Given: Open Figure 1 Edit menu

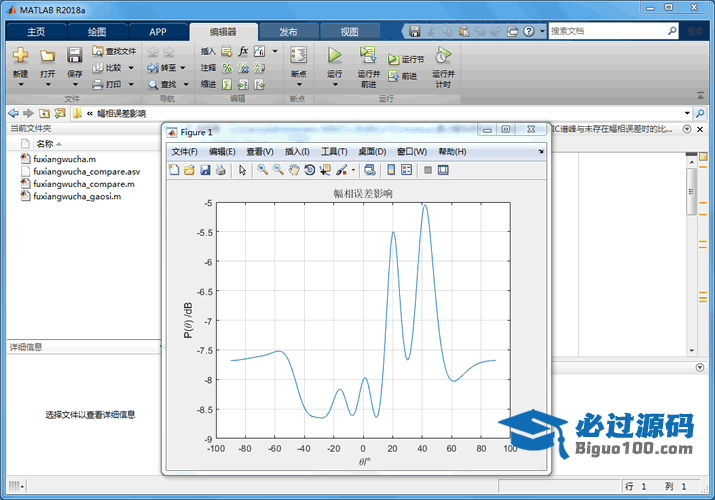Looking at the screenshot, I should [x=222, y=152].
